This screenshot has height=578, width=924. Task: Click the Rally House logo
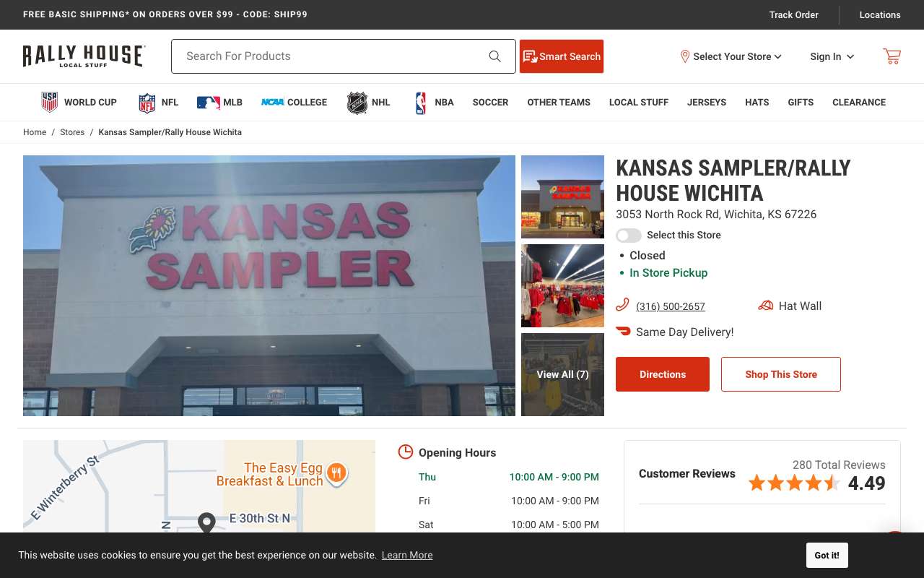[x=84, y=56]
